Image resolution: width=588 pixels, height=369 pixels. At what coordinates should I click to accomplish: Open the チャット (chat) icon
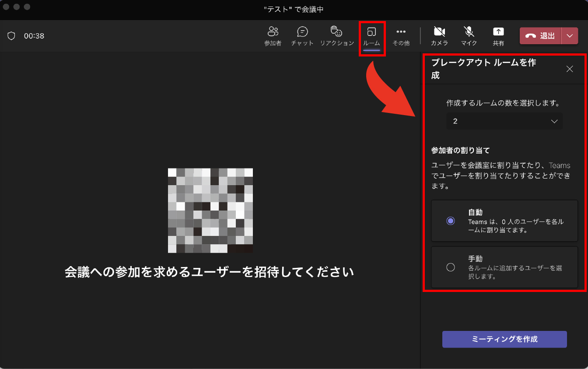302,32
